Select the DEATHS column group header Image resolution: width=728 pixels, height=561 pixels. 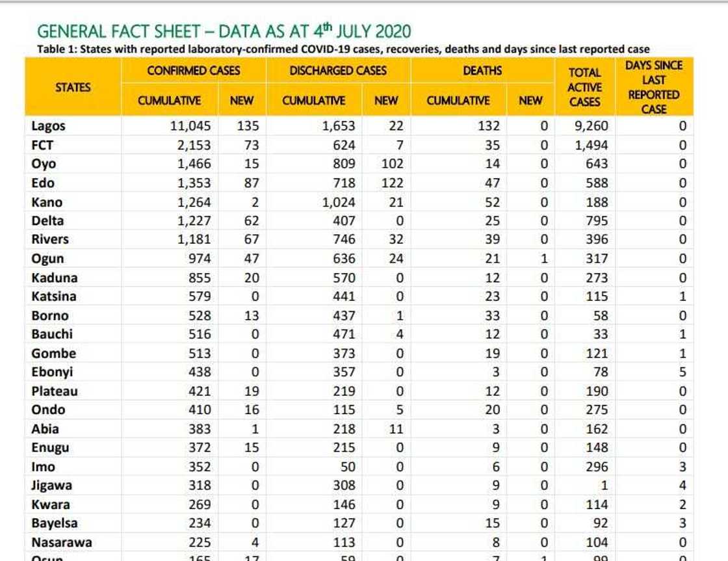tap(482, 70)
